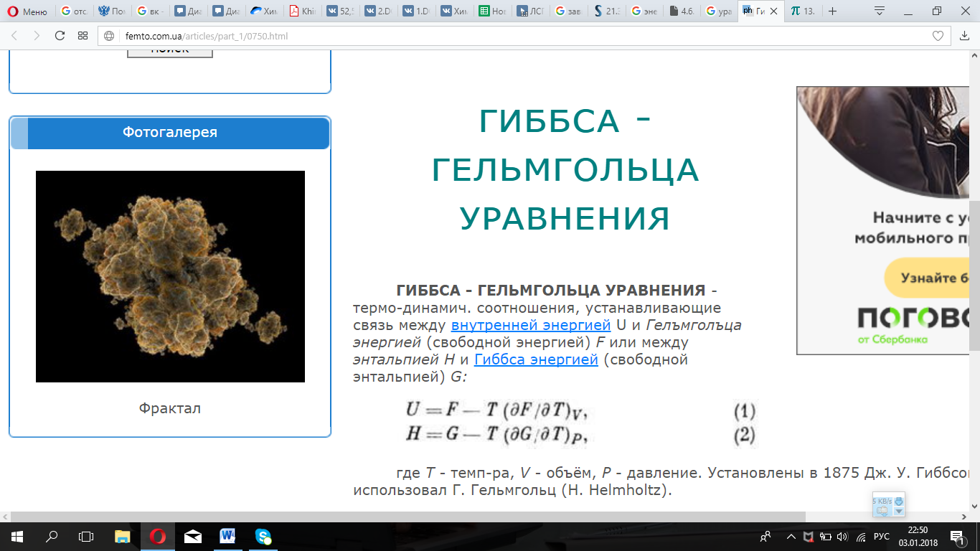Screen dimensions: 980x551
Task: Open the Opera Меню button
Action: tap(27, 11)
